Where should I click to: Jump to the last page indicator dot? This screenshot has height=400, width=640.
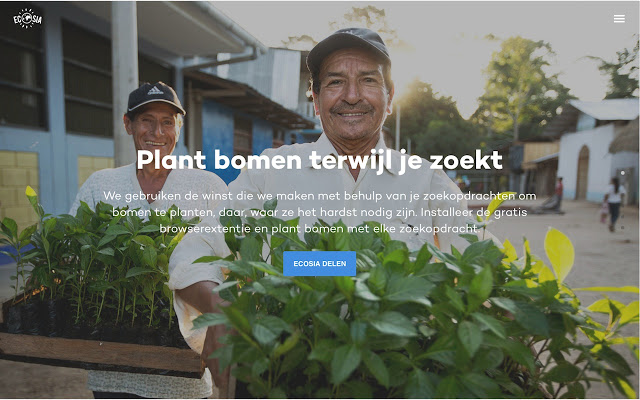click(622, 227)
